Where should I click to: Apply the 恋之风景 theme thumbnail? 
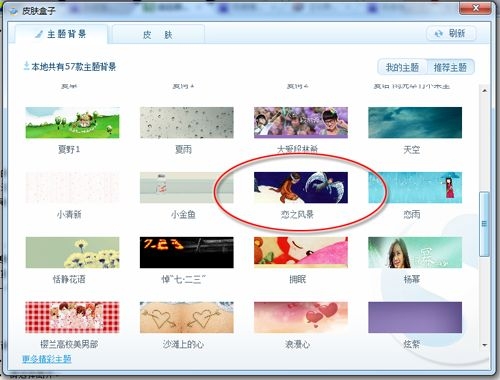pyautogui.click(x=301, y=188)
